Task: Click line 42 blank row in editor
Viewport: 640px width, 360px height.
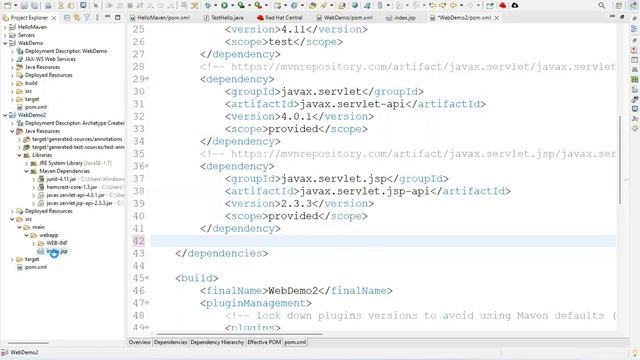Action: (x=383, y=241)
